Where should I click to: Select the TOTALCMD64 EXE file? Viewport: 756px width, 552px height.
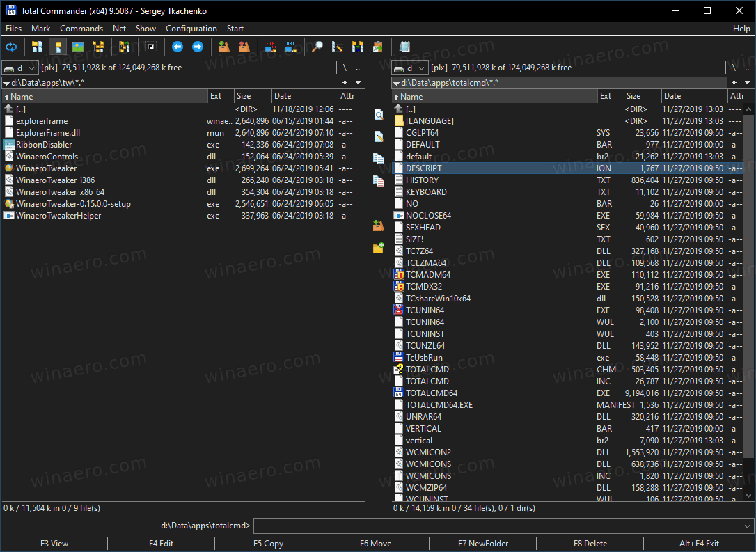pos(568,393)
